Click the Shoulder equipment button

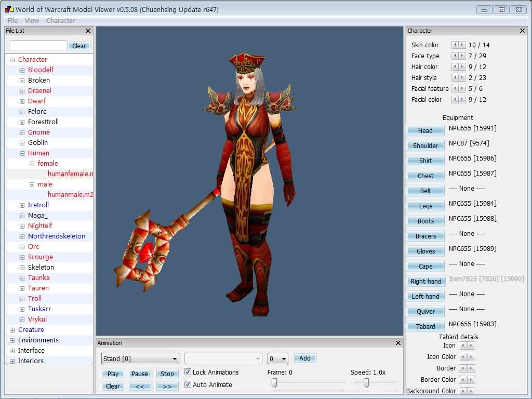pyautogui.click(x=425, y=146)
